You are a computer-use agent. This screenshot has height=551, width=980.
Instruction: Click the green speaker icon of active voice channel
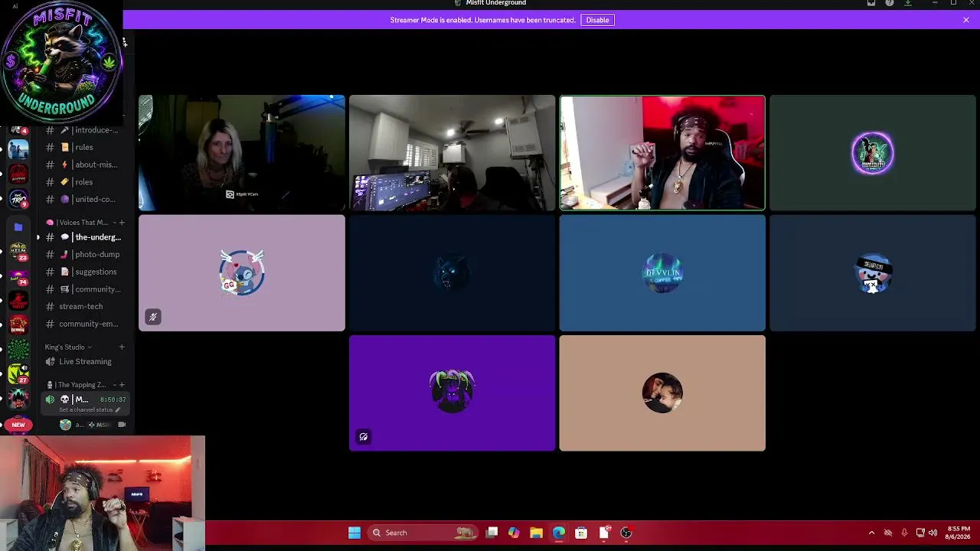click(x=50, y=399)
